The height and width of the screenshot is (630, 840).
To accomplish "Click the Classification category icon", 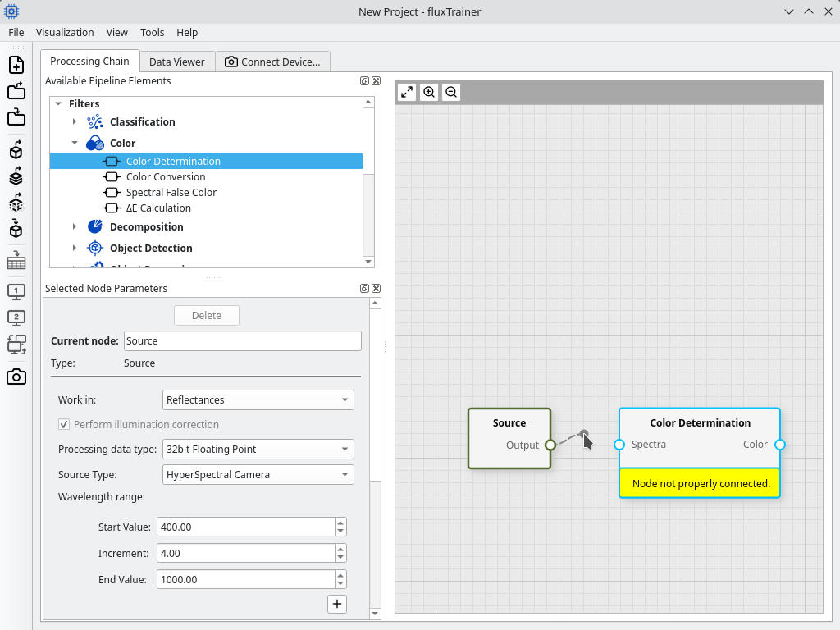I will [95, 121].
